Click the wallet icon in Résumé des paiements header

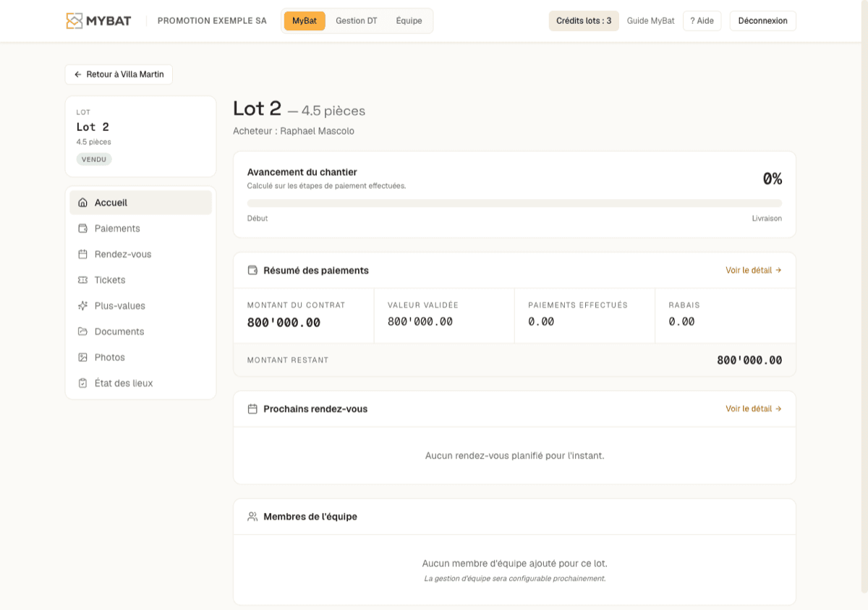coord(252,270)
